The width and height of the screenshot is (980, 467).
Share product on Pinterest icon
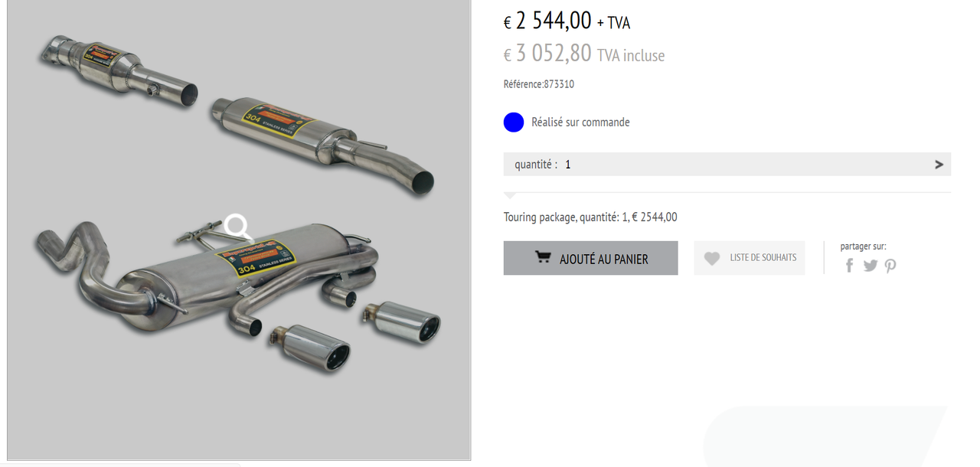click(890, 266)
